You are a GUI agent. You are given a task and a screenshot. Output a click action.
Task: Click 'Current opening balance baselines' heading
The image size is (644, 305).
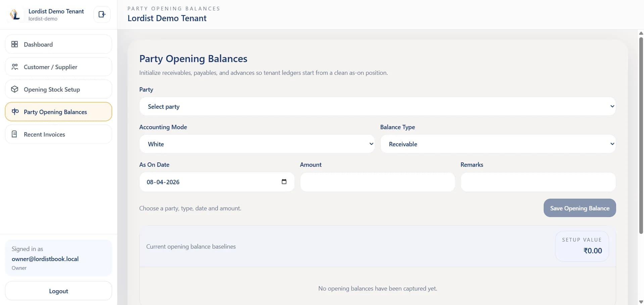pyautogui.click(x=191, y=246)
